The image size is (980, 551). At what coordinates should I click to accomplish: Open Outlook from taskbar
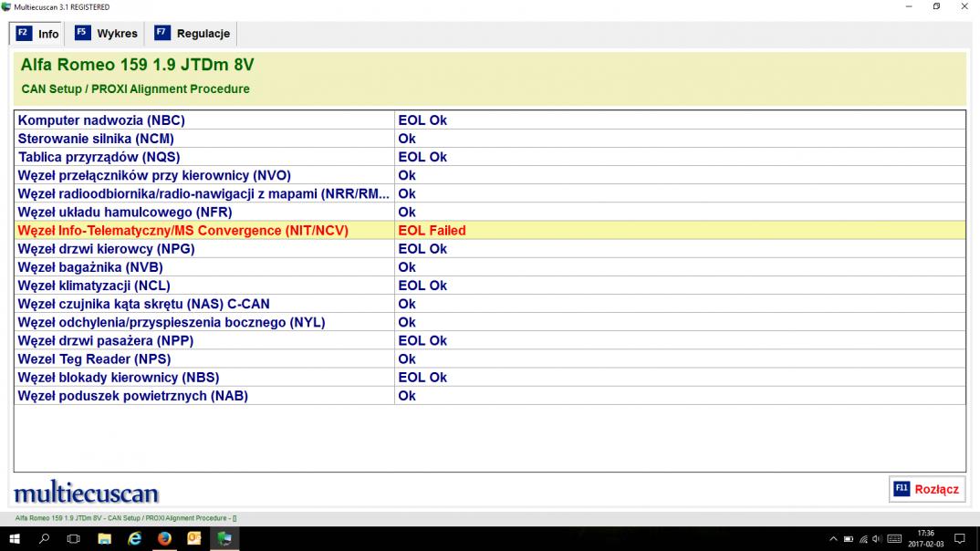point(194,538)
